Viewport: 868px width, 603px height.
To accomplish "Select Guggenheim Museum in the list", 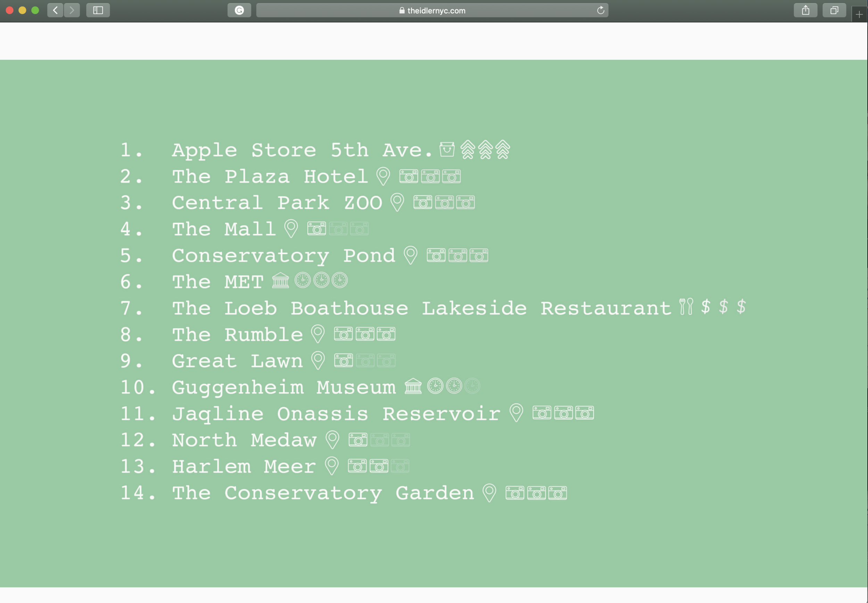I will pyautogui.click(x=284, y=388).
